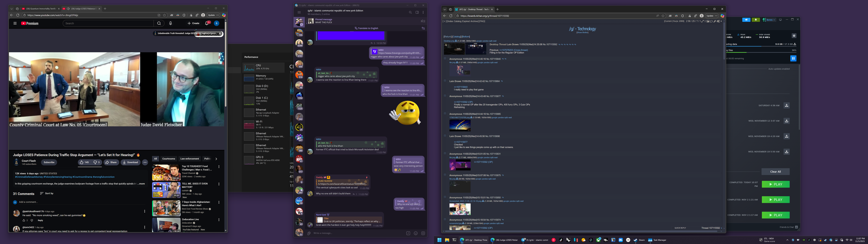Open YouTube voice search microphone
Image resolution: width=868 pixels, height=244 pixels.
click(171, 23)
